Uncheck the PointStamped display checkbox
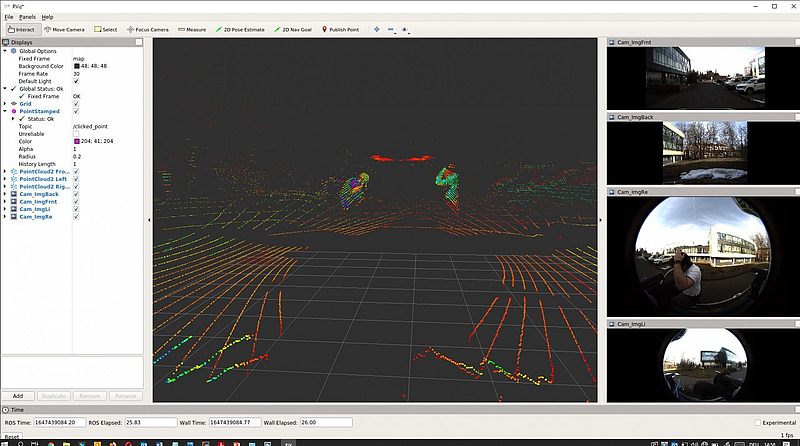 click(76, 111)
